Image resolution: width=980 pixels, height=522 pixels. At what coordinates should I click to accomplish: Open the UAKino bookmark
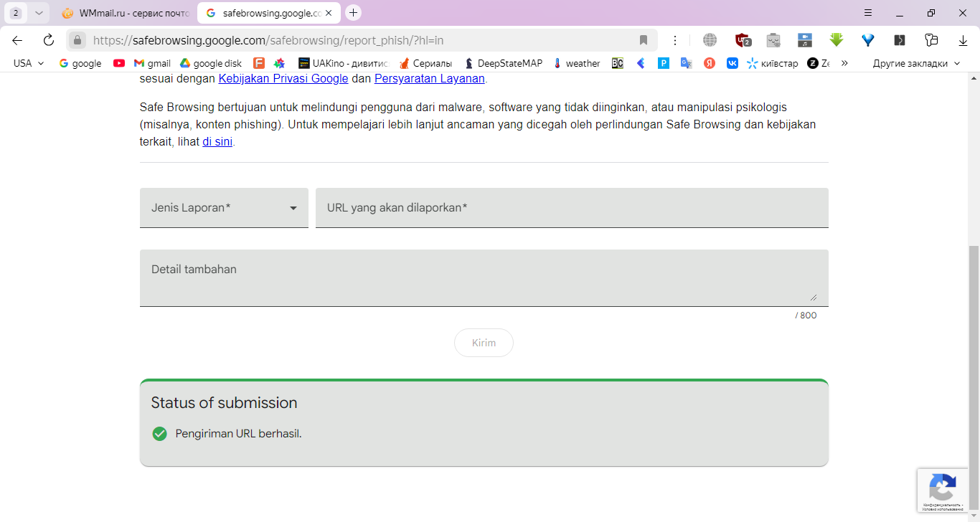pyautogui.click(x=343, y=63)
